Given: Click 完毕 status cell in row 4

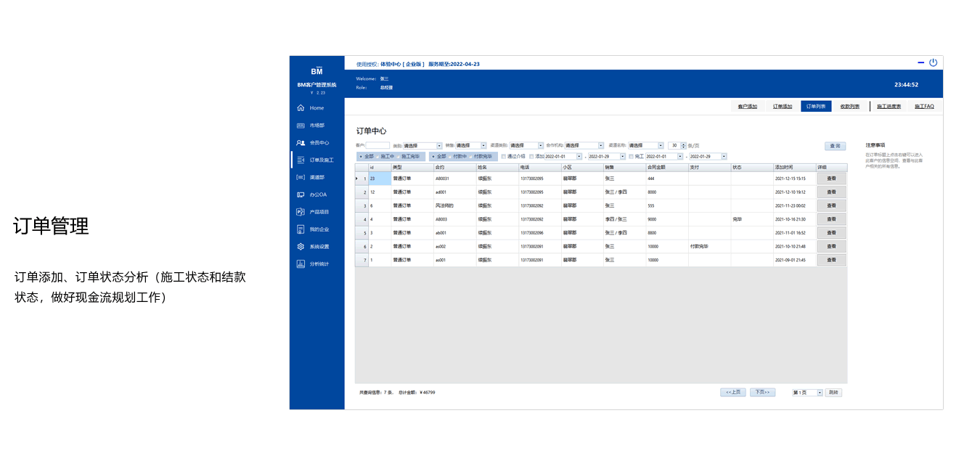Looking at the screenshot, I should click(x=752, y=219).
